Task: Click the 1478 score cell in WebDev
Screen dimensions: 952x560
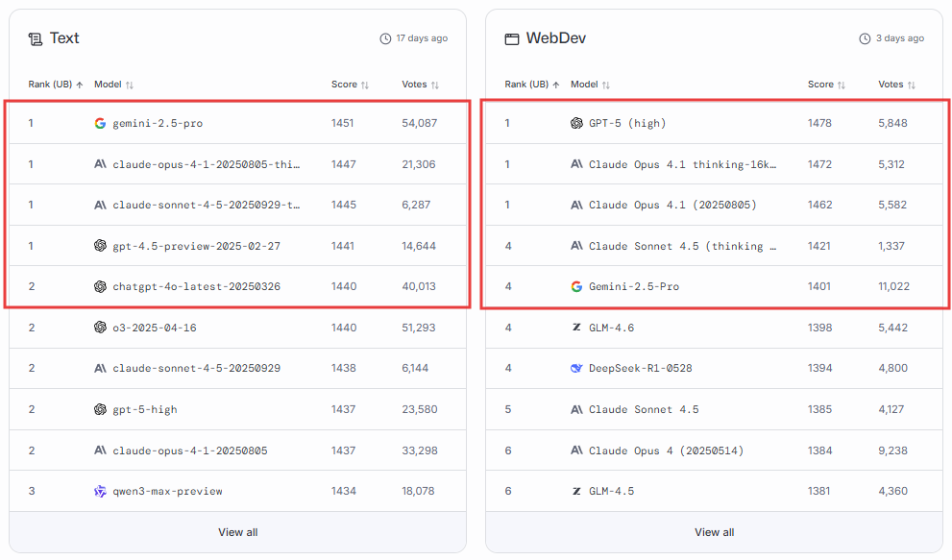Action: [819, 123]
